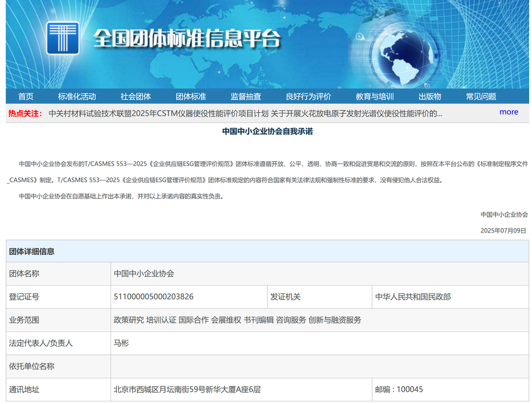532x404 pixels.
Task: Select the 首页 home menu item
Action: tap(25, 97)
